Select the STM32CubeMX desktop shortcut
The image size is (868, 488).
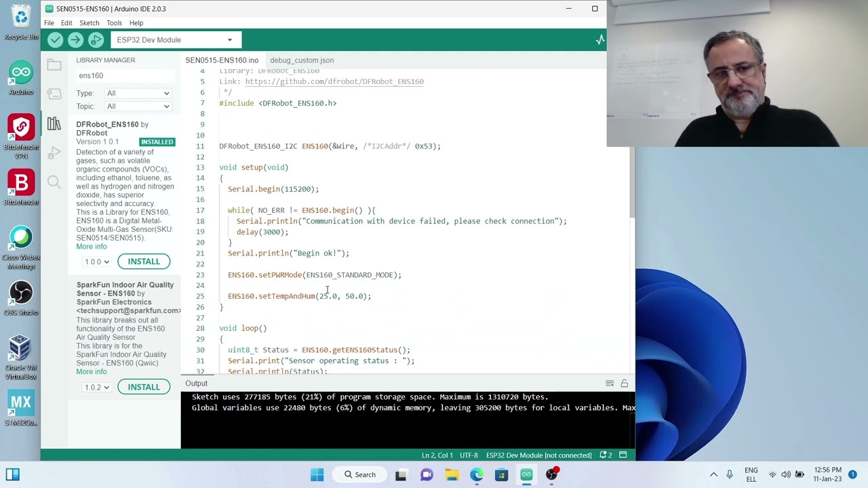point(21,408)
